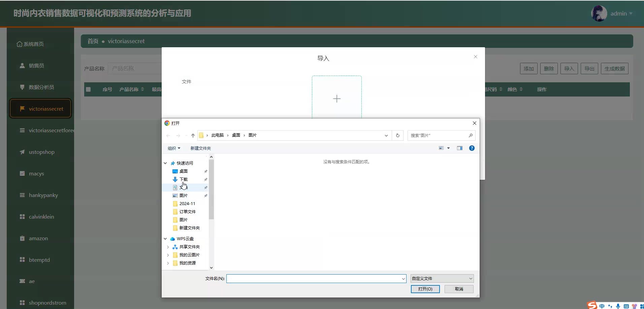The image size is (644, 309).
Task: Click the 添加 button
Action: pos(529,68)
